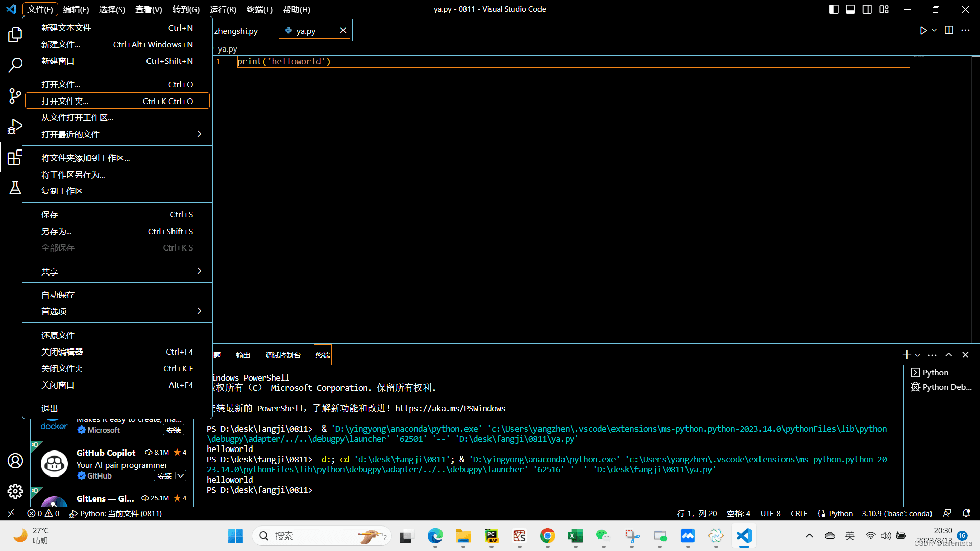Open the Extensions view icon

[15, 157]
